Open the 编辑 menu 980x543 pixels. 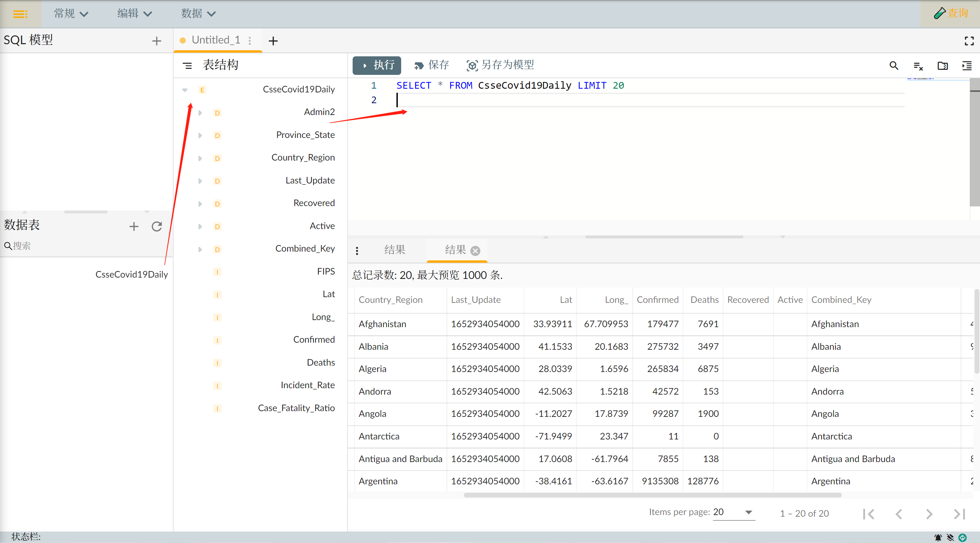click(x=134, y=14)
